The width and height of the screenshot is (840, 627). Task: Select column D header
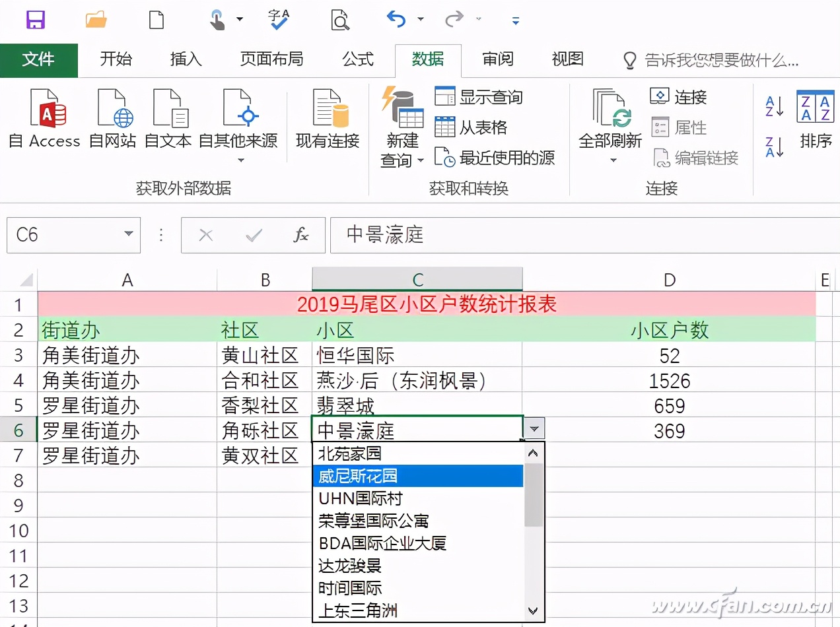click(x=669, y=280)
